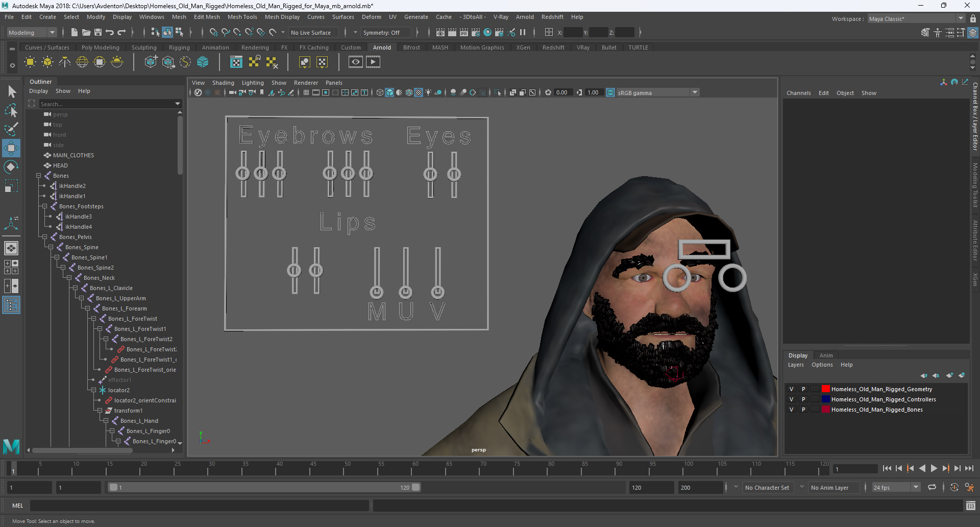The height and width of the screenshot is (527, 980).
Task: Open the layer editor Options menu
Action: point(822,365)
